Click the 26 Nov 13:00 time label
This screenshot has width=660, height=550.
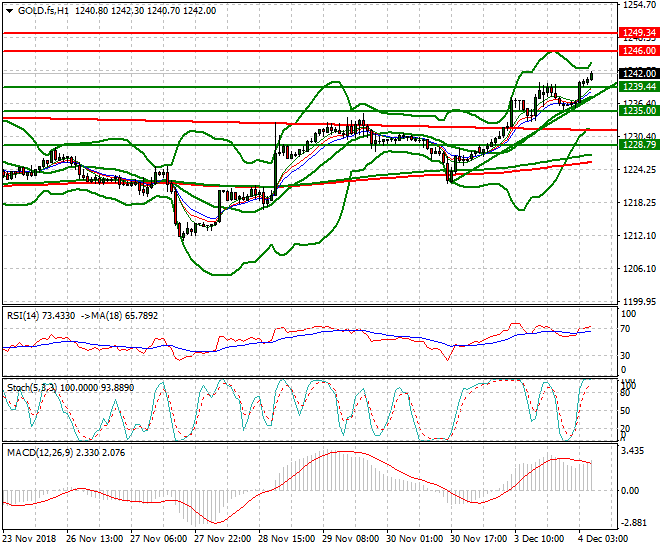point(94,540)
